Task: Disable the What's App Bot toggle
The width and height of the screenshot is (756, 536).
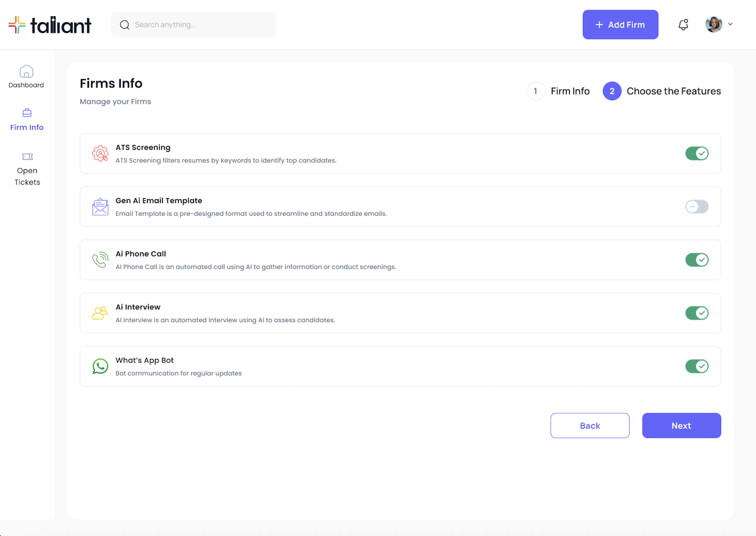Action: coord(697,366)
